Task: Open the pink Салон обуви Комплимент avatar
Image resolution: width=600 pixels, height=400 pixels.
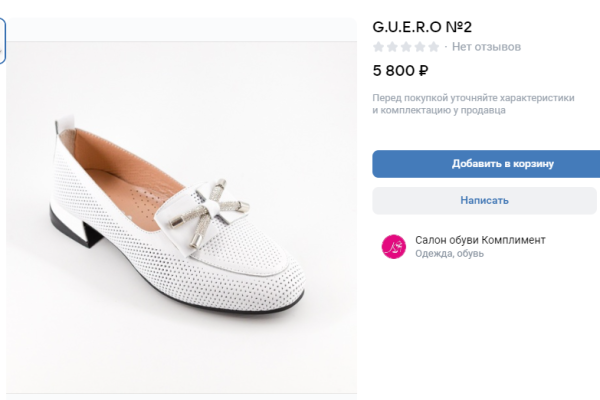Action: tap(394, 247)
